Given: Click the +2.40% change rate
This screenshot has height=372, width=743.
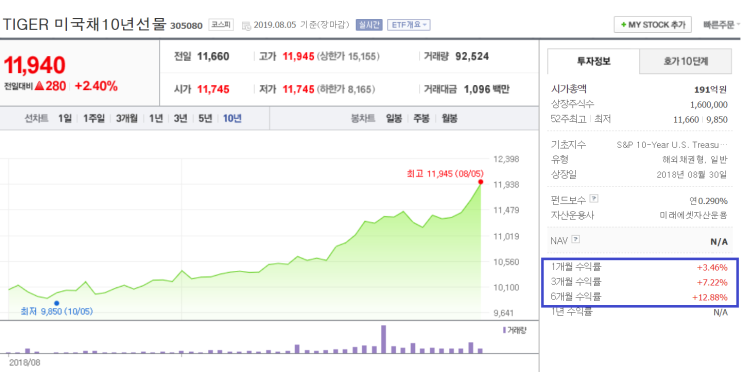Looking at the screenshot, I should [96, 86].
